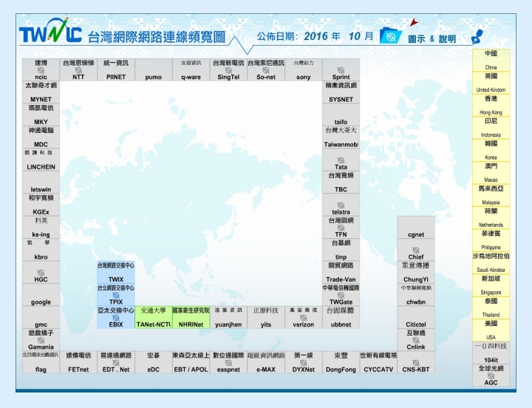
Task: Select the yellow Singapore country cell
Action: click(x=491, y=285)
